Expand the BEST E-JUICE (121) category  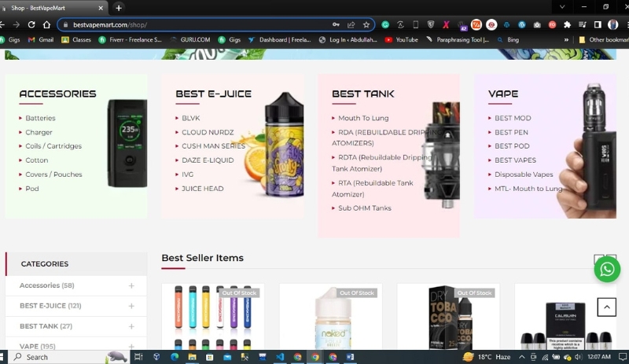pyautogui.click(x=131, y=306)
